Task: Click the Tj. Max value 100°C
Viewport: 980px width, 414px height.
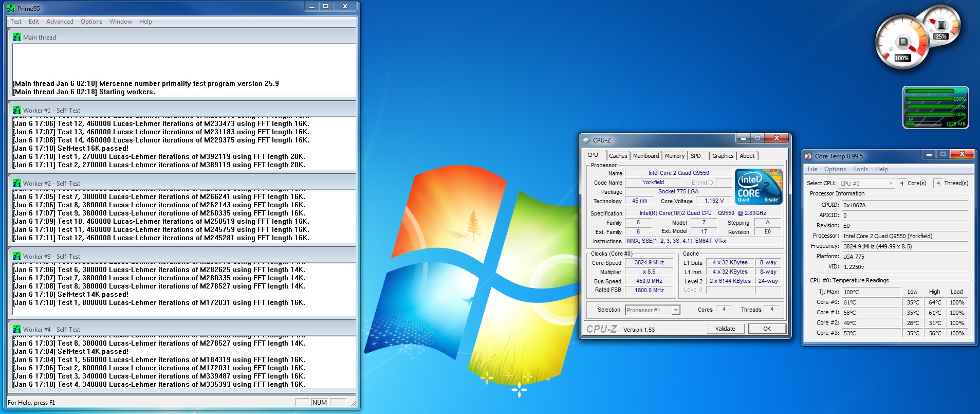Action: tap(872, 292)
